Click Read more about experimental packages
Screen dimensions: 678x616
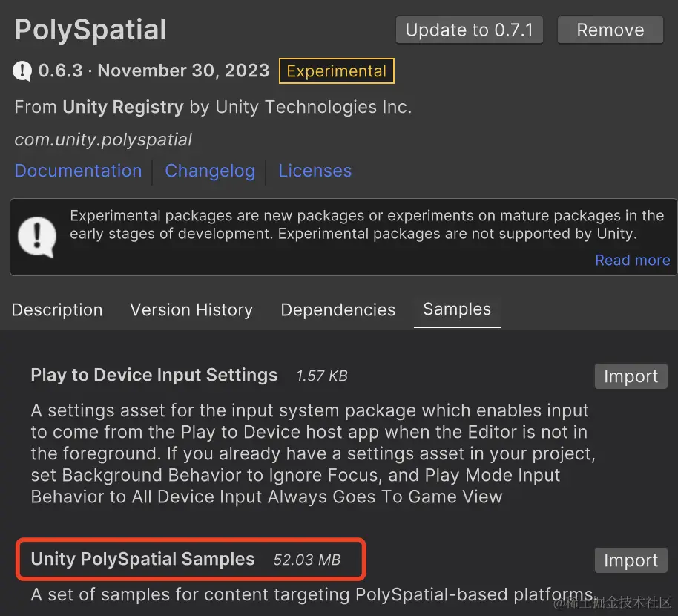632,261
